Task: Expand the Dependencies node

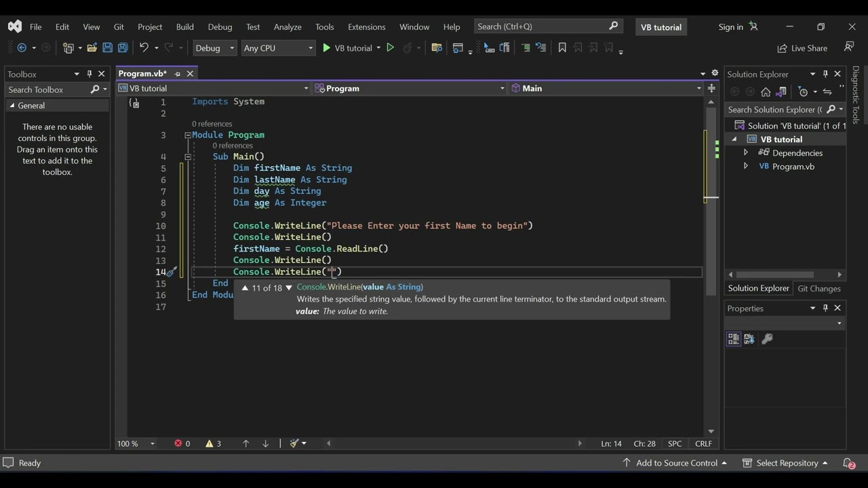Action: (746, 152)
